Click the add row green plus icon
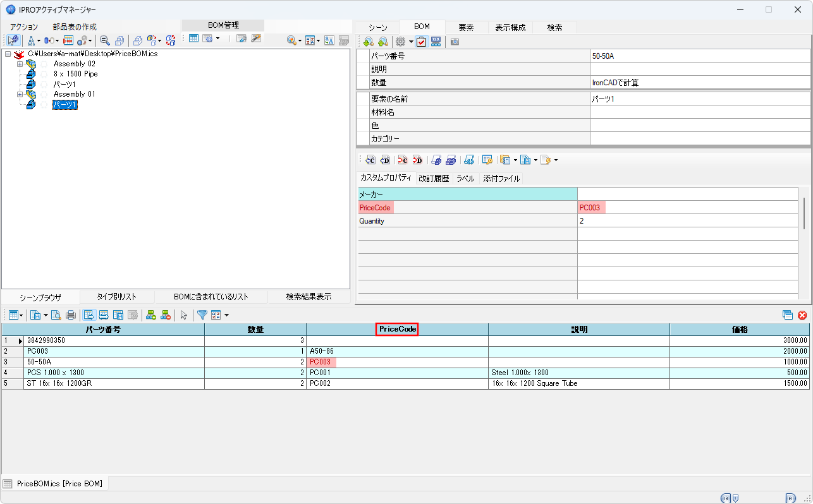 151,315
